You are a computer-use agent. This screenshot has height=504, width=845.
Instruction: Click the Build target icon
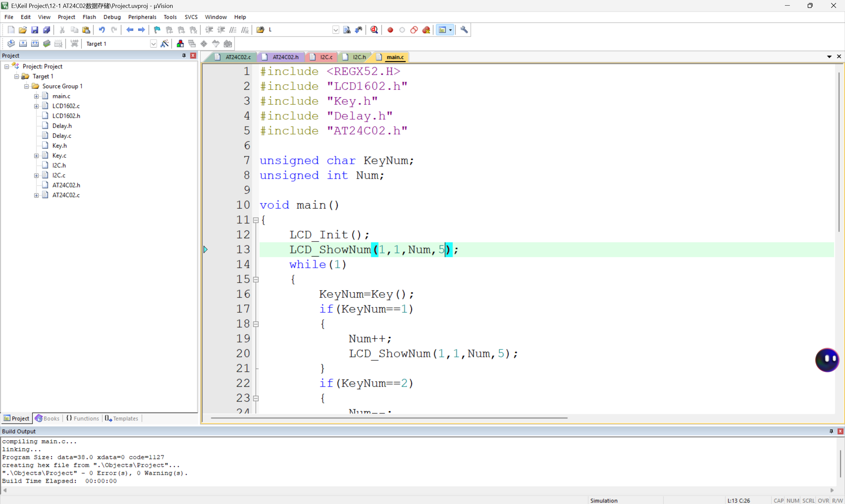(23, 44)
